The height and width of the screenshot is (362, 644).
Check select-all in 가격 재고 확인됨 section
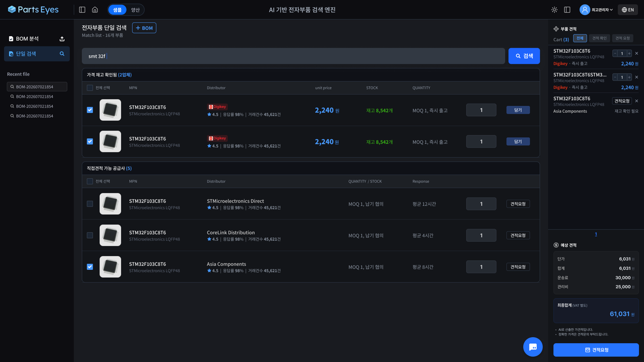pyautogui.click(x=90, y=88)
